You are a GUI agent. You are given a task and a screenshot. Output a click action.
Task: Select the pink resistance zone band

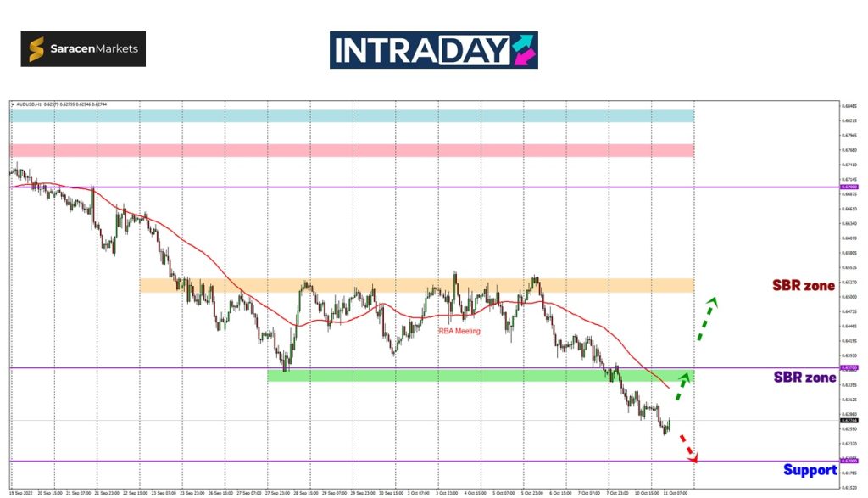[352, 150]
